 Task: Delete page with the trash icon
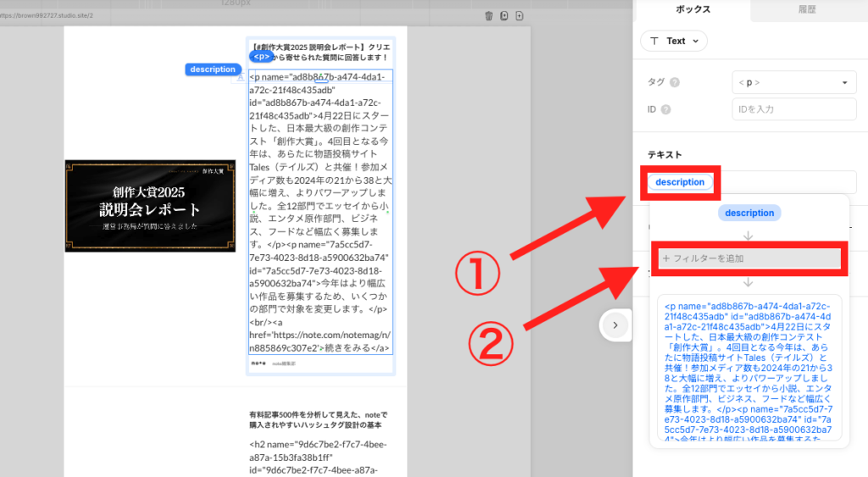coord(488,16)
